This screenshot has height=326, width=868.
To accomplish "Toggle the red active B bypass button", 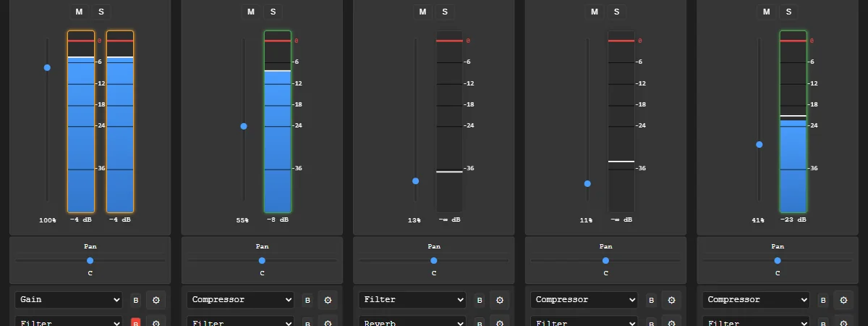I will click(x=135, y=322).
